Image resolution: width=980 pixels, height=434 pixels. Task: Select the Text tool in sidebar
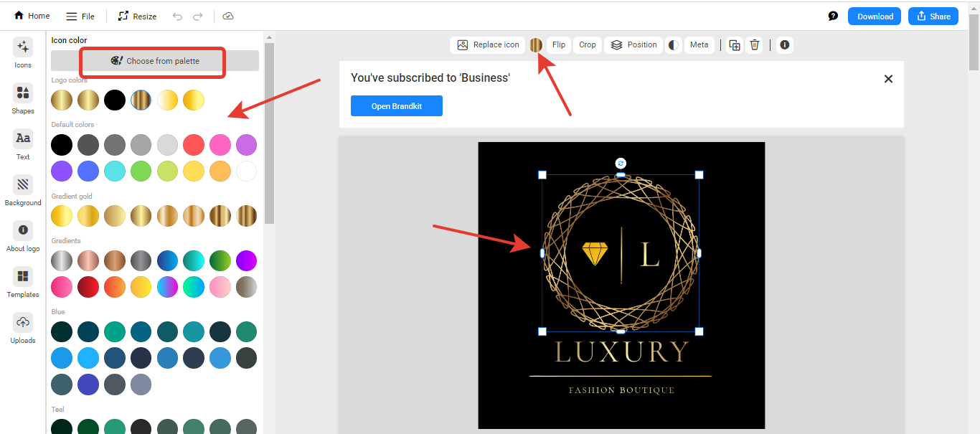[x=23, y=145]
